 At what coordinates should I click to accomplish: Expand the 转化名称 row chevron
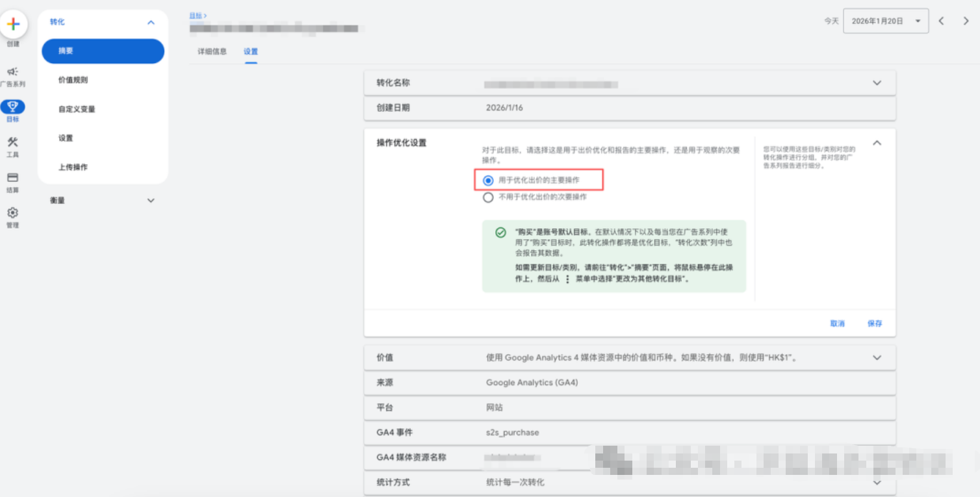coord(877,83)
